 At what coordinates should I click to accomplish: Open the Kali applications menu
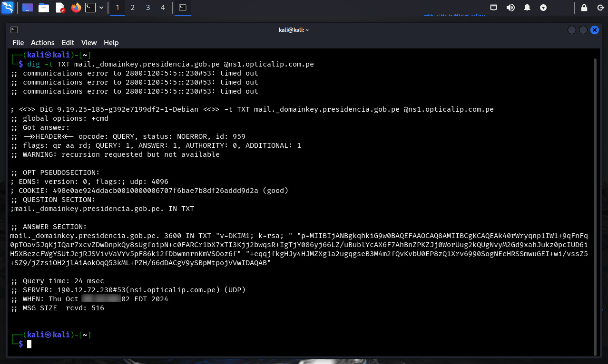tap(8, 8)
